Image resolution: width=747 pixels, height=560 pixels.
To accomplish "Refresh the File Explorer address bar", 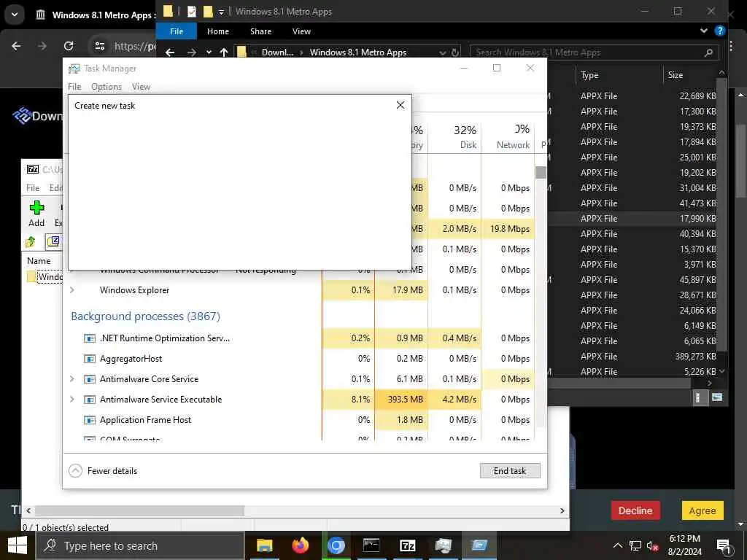I will [455, 52].
